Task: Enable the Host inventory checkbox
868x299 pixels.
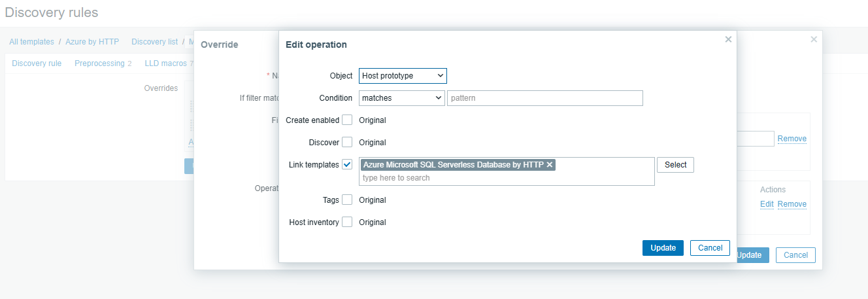Action: [347, 222]
